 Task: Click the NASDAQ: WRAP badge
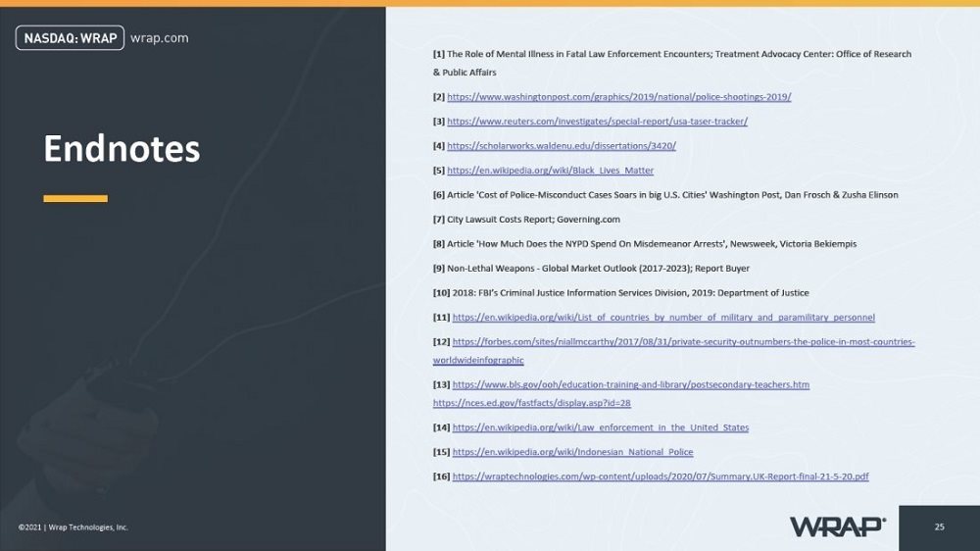click(x=70, y=38)
